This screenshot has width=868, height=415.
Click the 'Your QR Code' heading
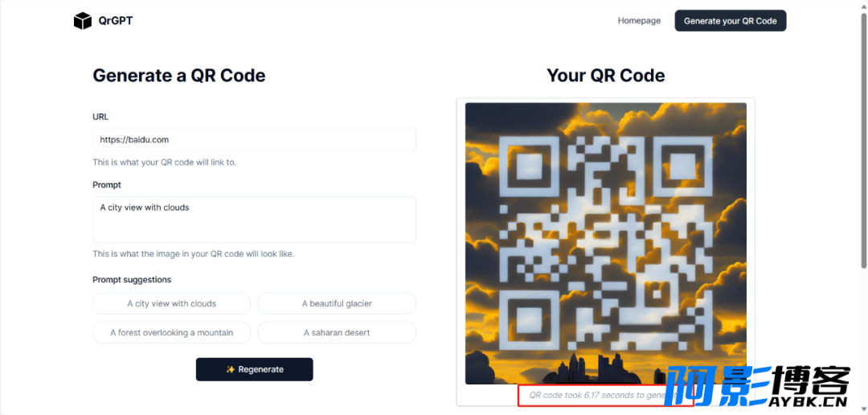click(x=606, y=76)
